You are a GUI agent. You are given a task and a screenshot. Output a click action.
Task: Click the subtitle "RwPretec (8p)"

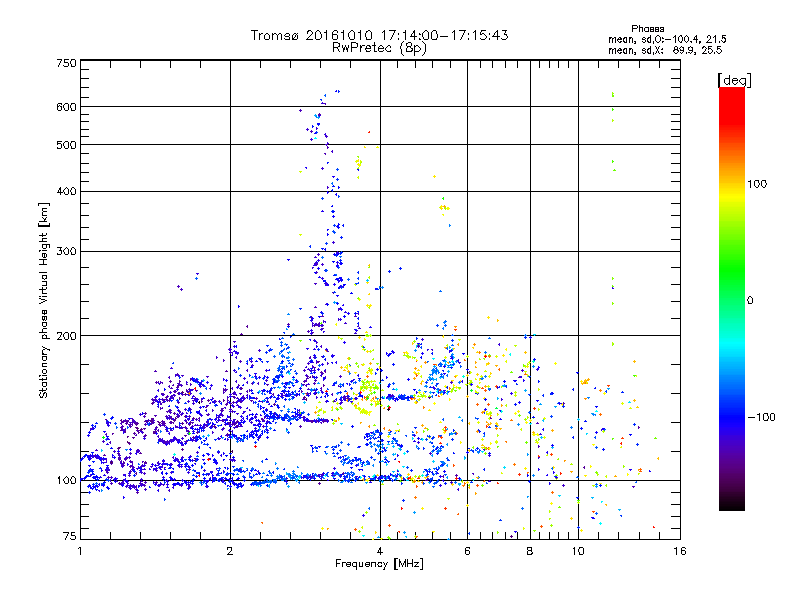coord(379,48)
